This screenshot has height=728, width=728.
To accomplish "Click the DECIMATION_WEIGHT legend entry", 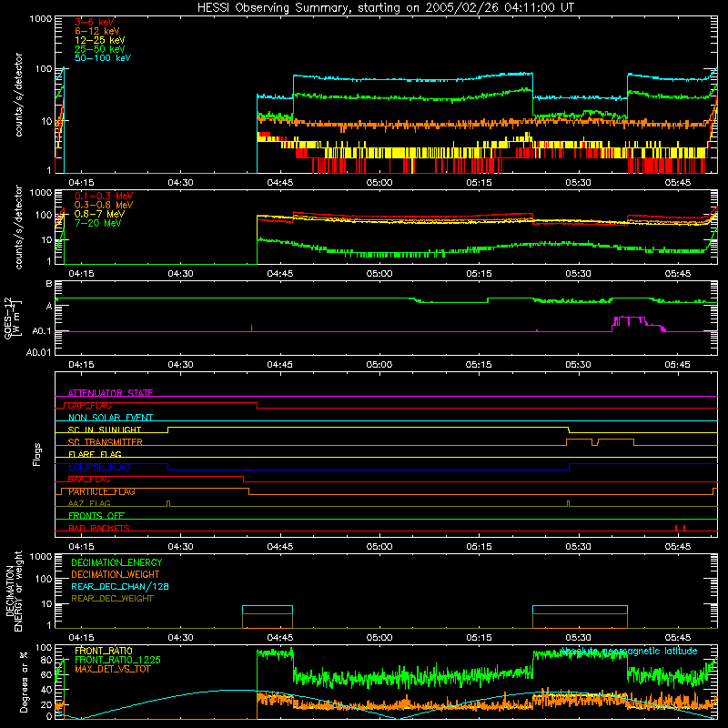I will (116, 574).
